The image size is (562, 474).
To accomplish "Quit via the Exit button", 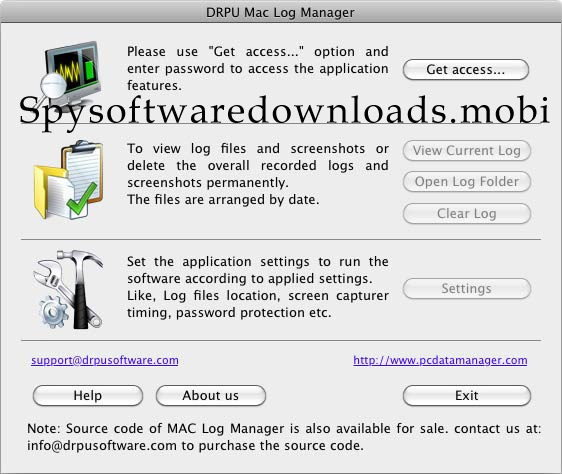I will 467,396.
